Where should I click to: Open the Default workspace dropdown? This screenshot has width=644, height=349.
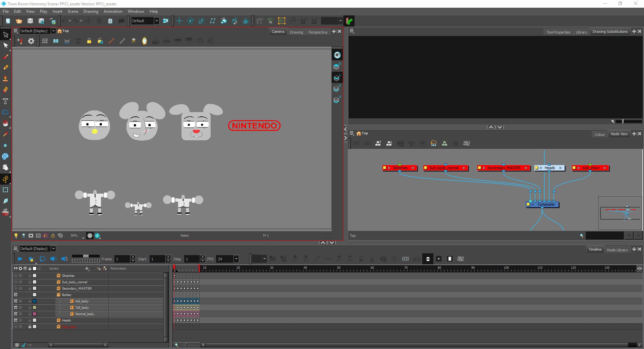click(156, 21)
